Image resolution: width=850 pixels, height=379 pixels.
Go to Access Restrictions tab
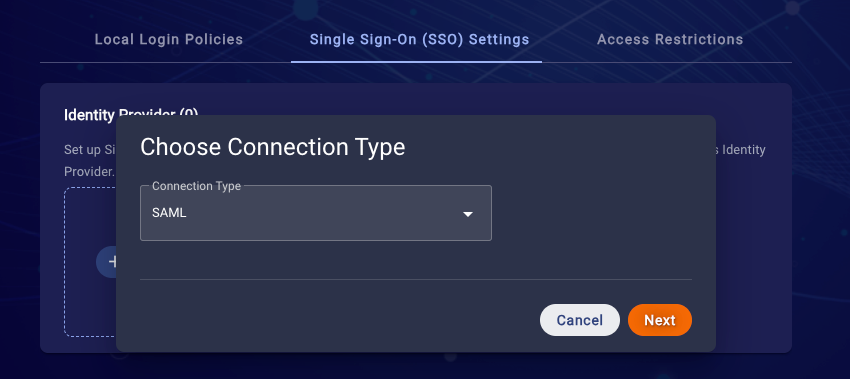pyautogui.click(x=670, y=40)
